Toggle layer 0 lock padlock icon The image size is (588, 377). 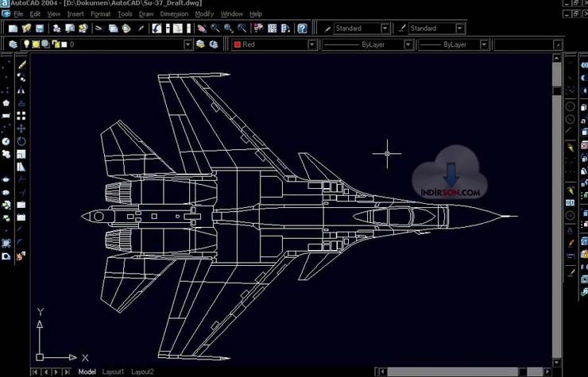pos(56,44)
